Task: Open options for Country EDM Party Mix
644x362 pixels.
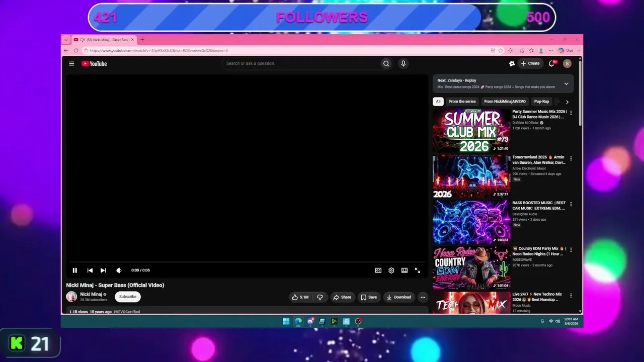Action: point(571,250)
